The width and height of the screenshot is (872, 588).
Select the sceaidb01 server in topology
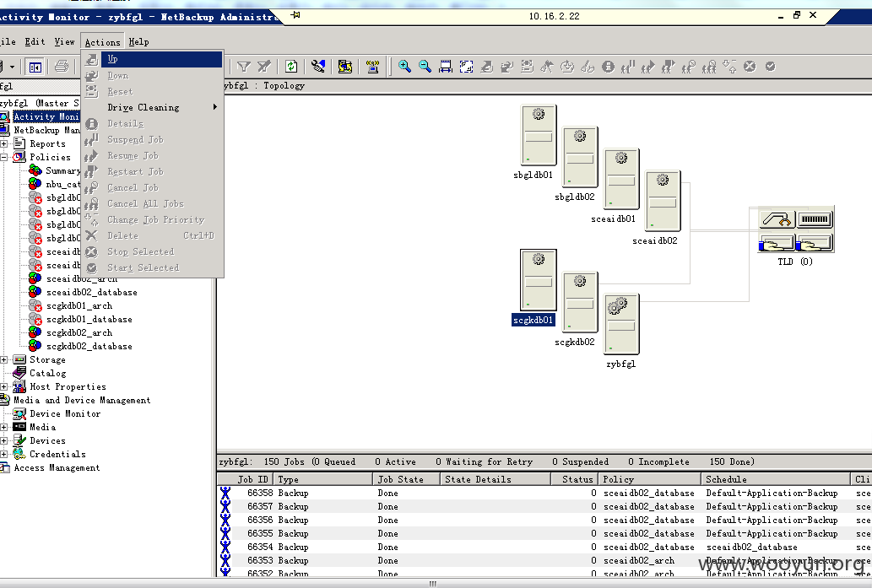pos(621,179)
